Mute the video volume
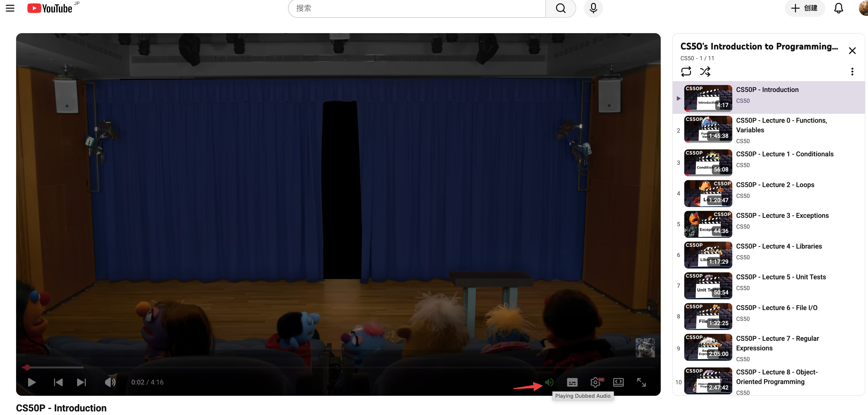The image size is (868, 415). 110,382
